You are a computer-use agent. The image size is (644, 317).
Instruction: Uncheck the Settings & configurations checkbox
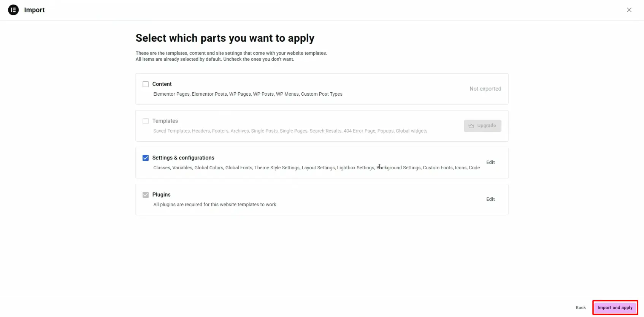coord(146,158)
